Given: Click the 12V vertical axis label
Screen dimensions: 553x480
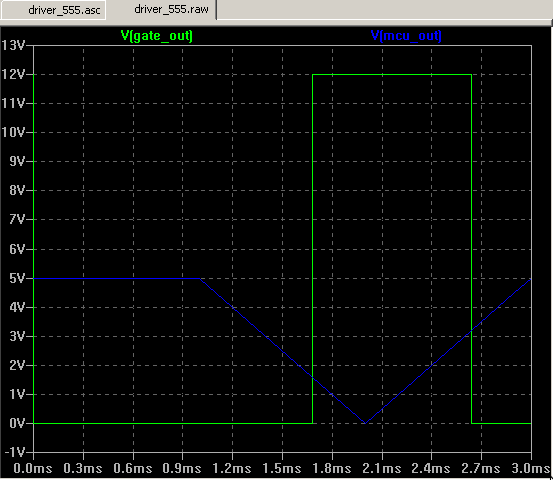Looking at the screenshot, I should point(13,74).
